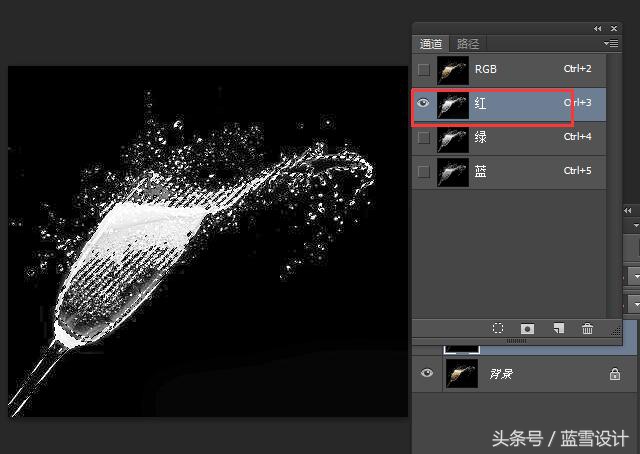Load channel as selection icon
Screen dimensions: 640x454
click(498, 328)
